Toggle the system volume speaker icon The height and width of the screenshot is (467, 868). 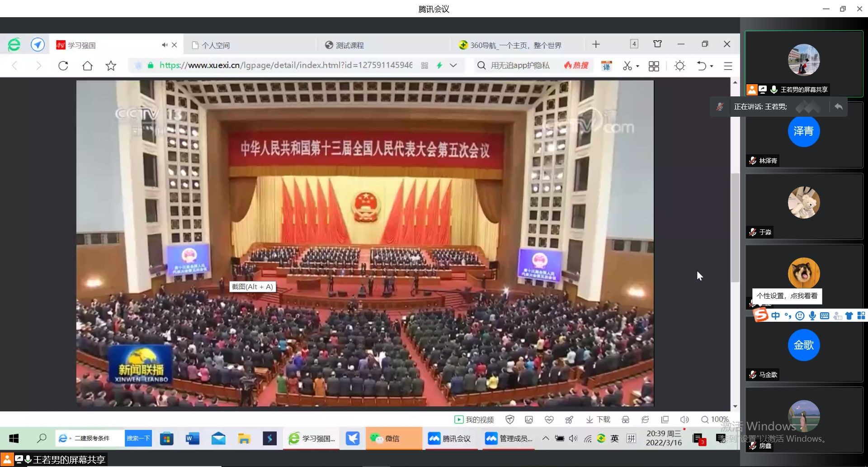point(573,438)
